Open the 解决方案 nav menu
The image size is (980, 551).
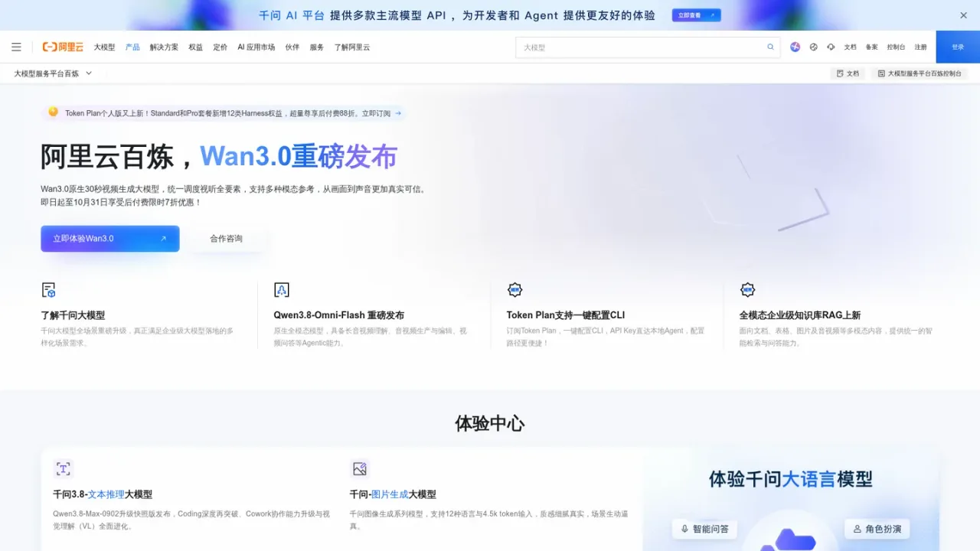tap(164, 47)
